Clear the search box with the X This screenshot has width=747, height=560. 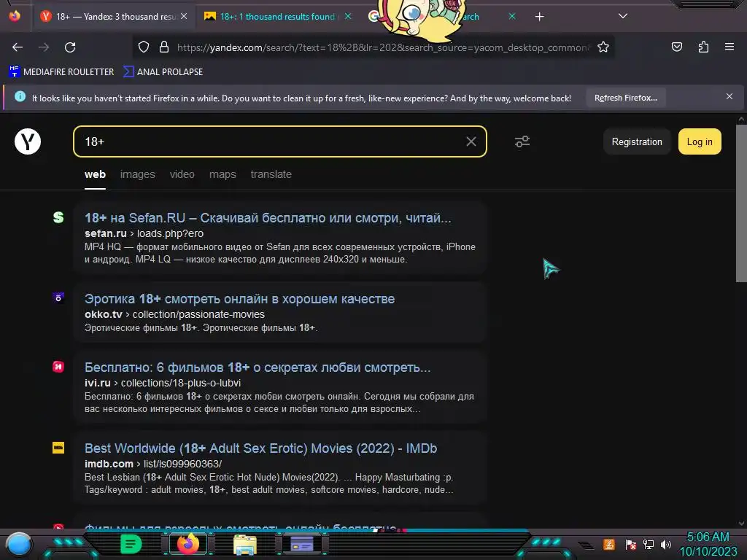click(x=471, y=141)
